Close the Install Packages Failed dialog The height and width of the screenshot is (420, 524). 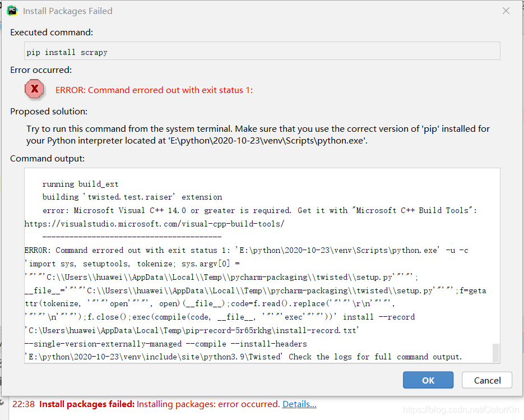(506, 11)
